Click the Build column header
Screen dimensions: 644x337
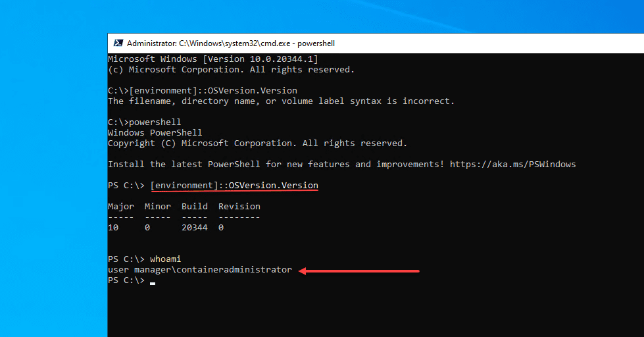[x=194, y=207]
